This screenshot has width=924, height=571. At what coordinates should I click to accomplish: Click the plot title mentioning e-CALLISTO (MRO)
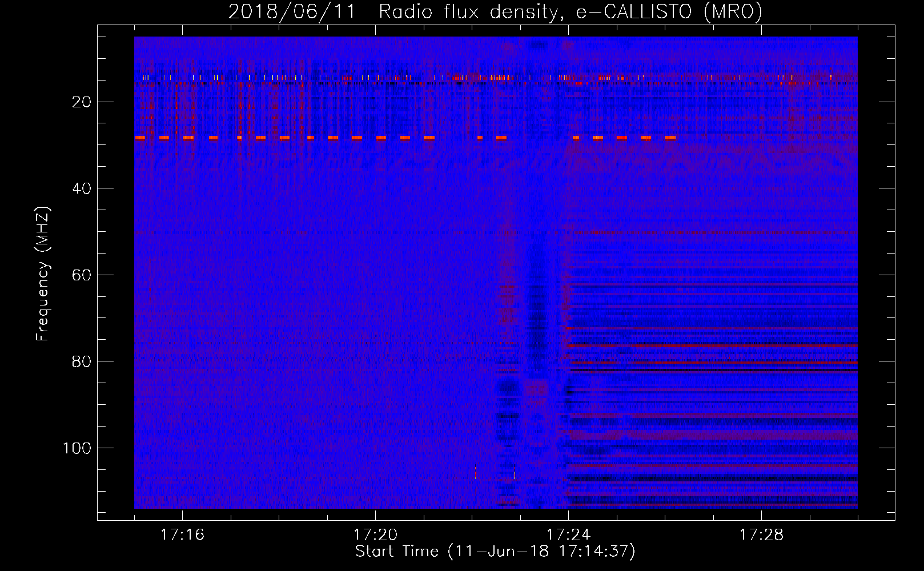[x=495, y=12]
